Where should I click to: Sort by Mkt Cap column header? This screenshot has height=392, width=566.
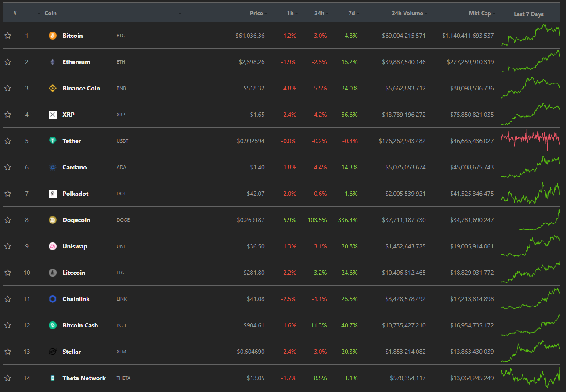479,13
